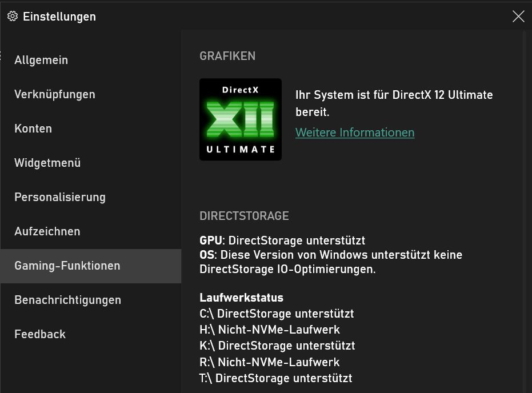Go to the Feedback section

[x=91, y=334]
